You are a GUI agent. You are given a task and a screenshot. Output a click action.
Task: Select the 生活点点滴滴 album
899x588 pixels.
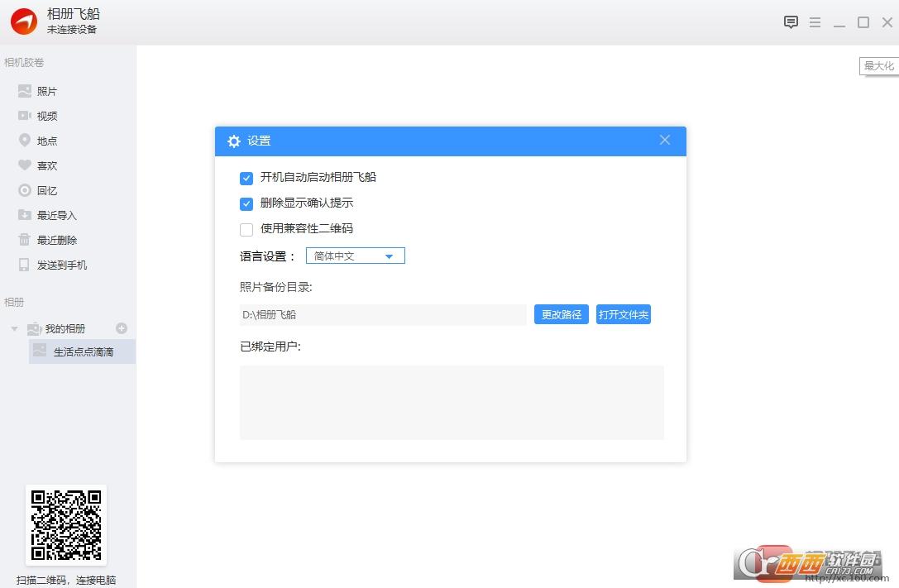(x=83, y=352)
